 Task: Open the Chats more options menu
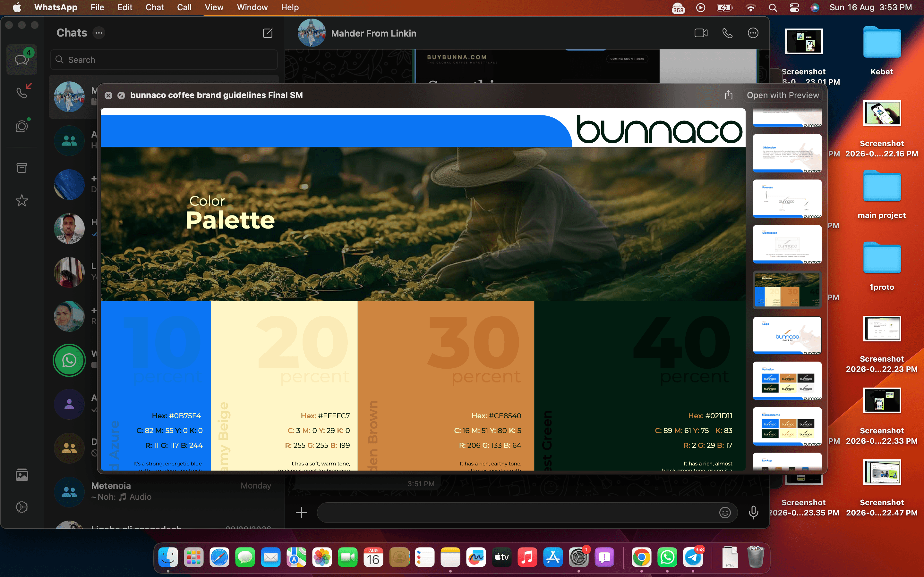point(99,33)
